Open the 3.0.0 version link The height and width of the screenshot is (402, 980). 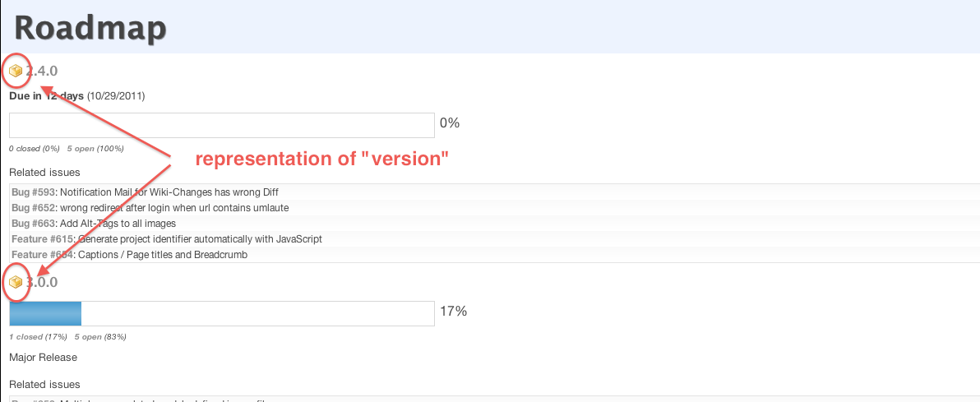point(42,283)
